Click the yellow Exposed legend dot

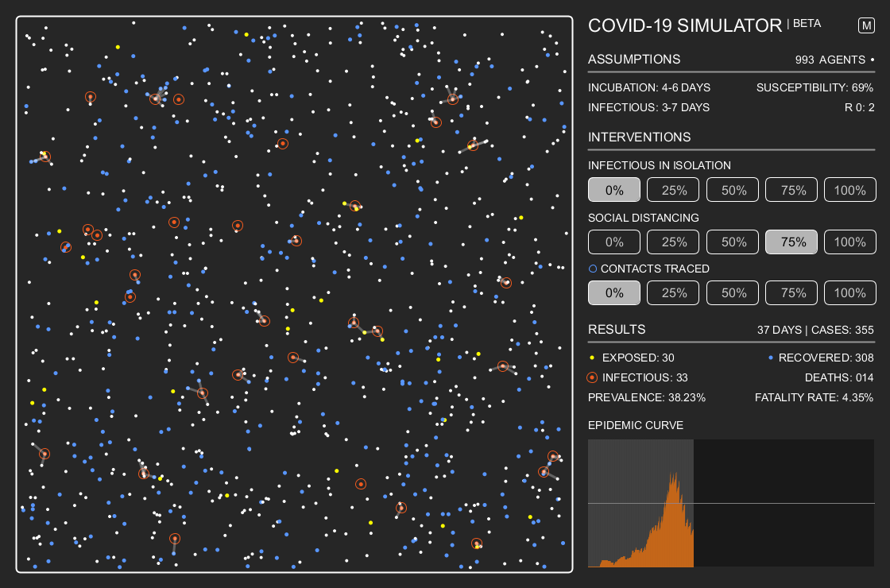pos(591,358)
